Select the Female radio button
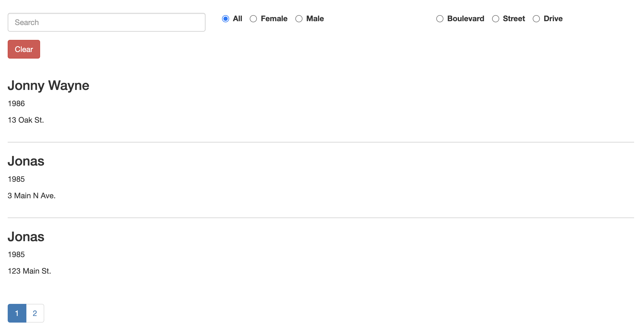The image size is (644, 330). click(253, 18)
